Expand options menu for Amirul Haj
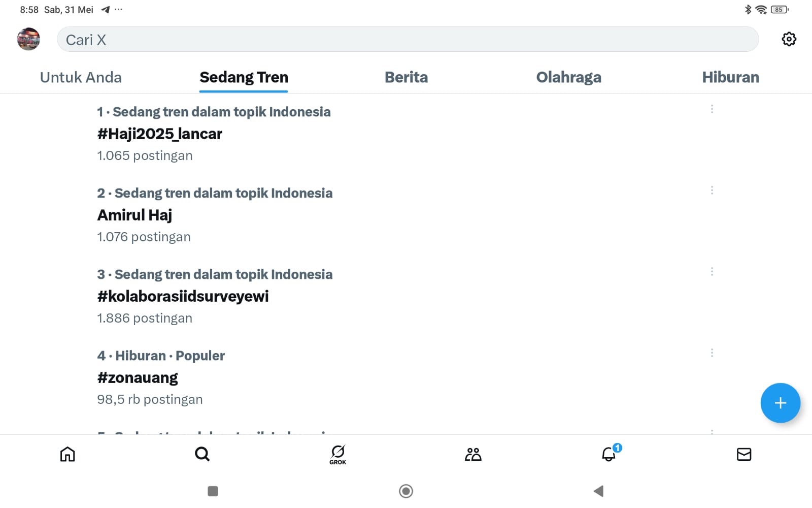Viewport: 812px width, 508px height. [x=712, y=190]
